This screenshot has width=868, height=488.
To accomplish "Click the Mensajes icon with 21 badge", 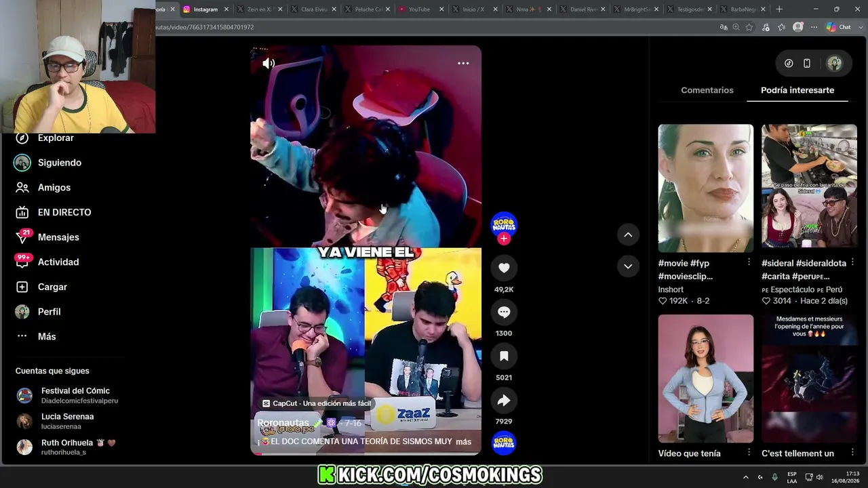I will tap(22, 237).
